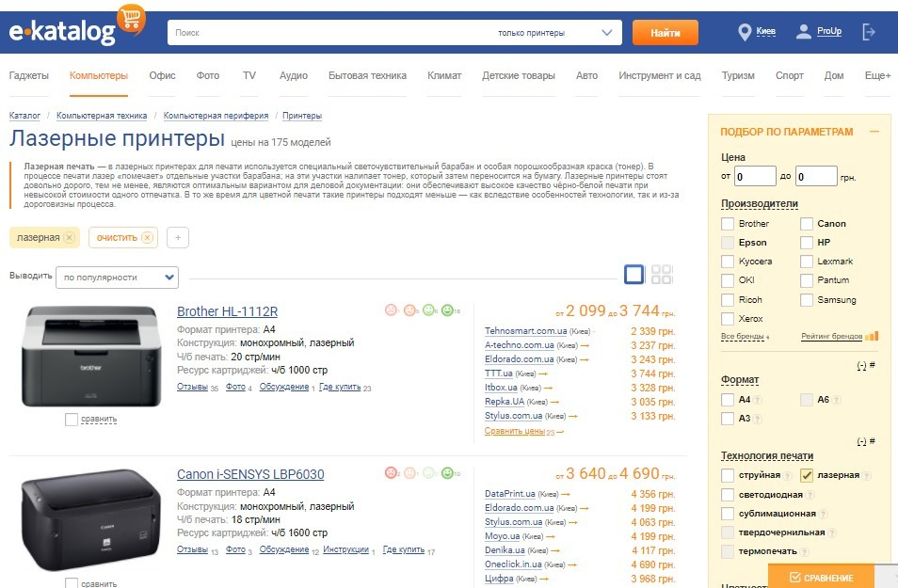The image size is (898, 588).
Task: Open the Инструмент и сад tab
Action: point(659,75)
